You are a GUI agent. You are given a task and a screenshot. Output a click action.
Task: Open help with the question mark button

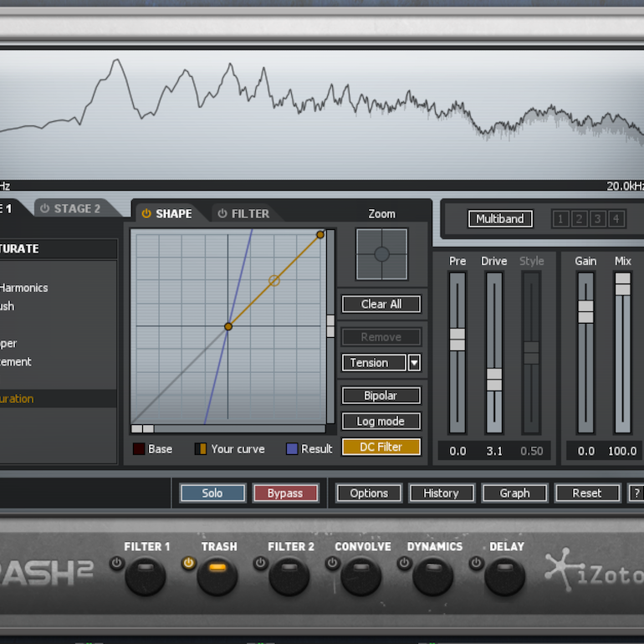point(636,493)
